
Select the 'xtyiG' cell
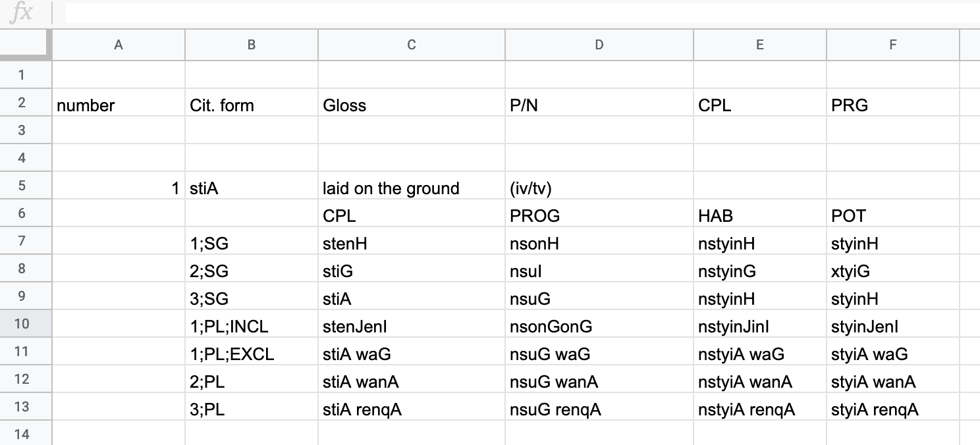pyautogui.click(x=893, y=271)
